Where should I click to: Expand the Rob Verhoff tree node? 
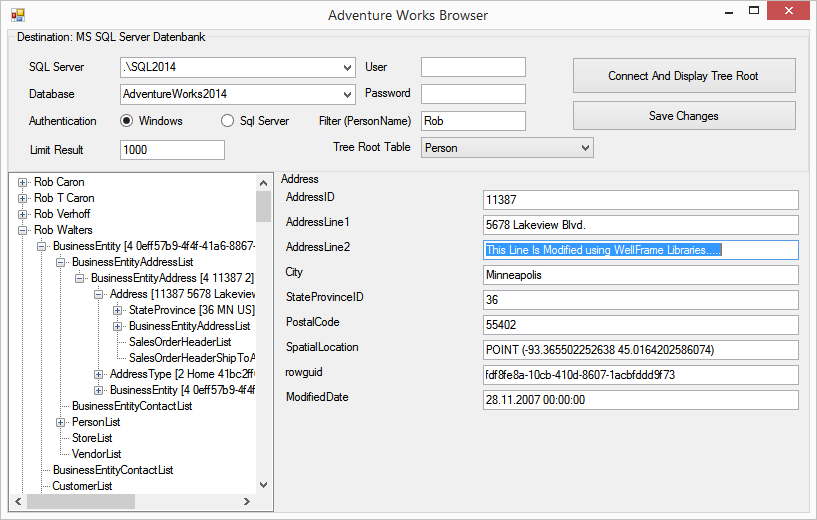pyautogui.click(x=22, y=214)
